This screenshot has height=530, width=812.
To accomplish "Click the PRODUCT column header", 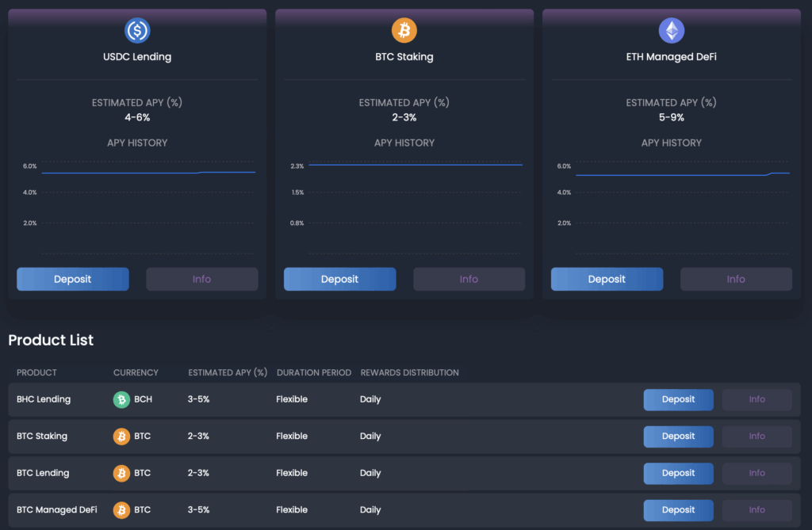I will pyautogui.click(x=36, y=372).
